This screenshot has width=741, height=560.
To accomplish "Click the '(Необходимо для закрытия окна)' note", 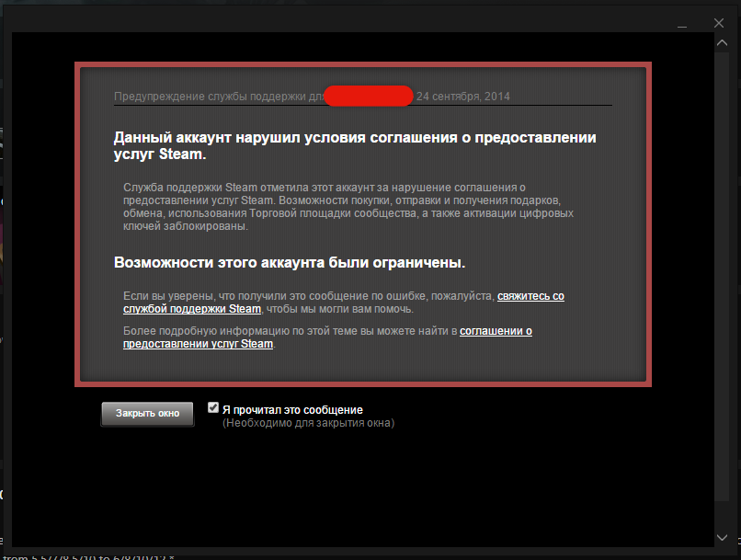I will coord(309,423).
